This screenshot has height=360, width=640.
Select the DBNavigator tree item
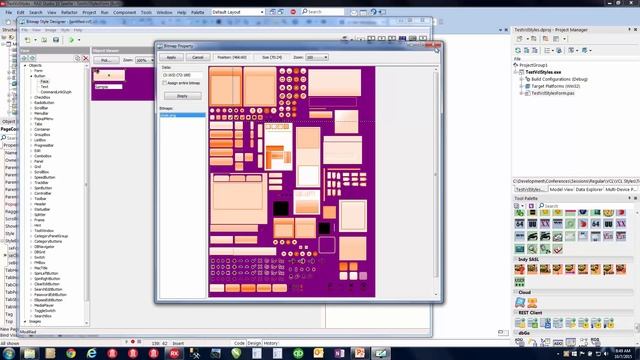point(44,247)
